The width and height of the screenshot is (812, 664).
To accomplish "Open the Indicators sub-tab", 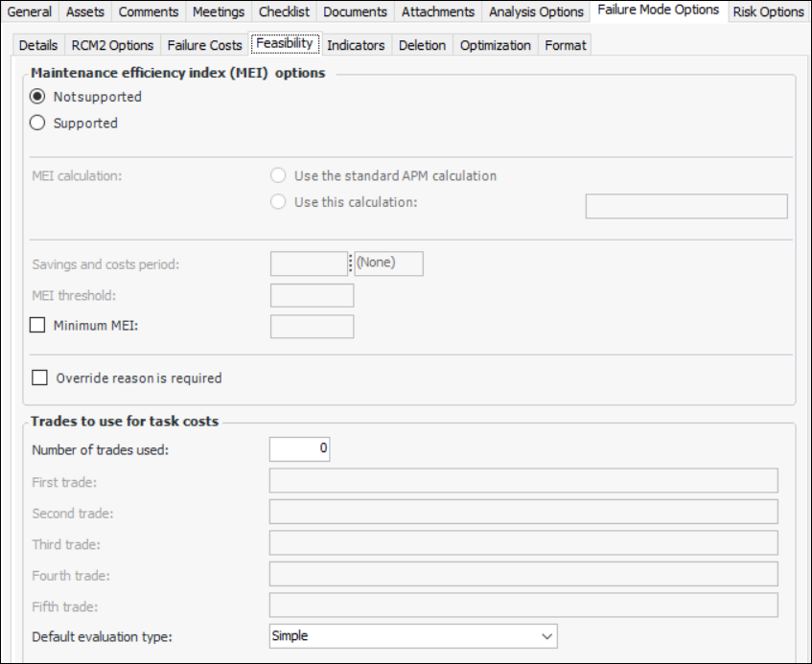I will coord(356,45).
